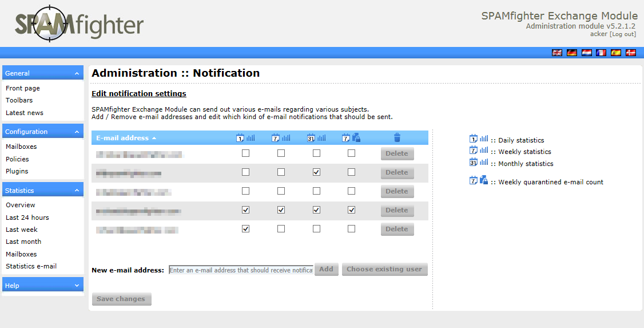644x328 pixels.
Task: Uncheck daily statistics for the fifth address
Action: [245, 229]
